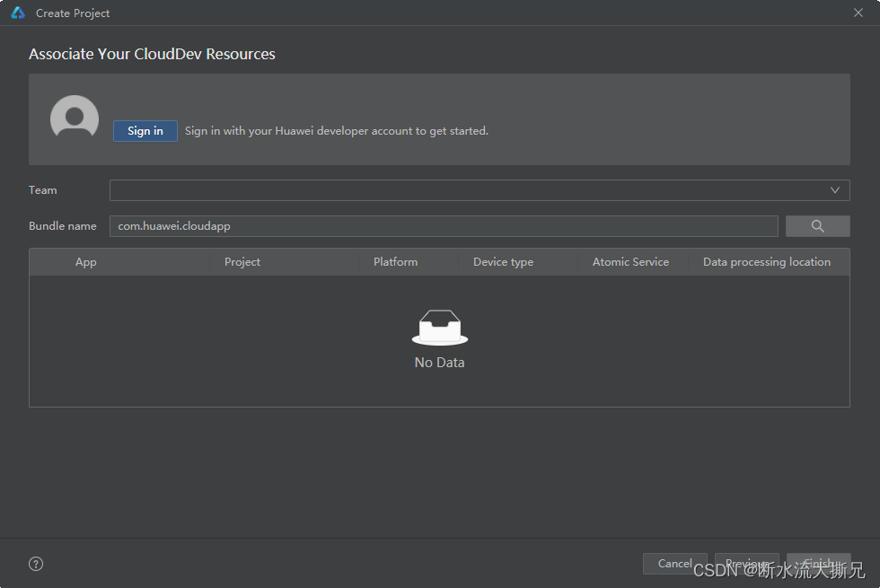Click the Data processing location header
880x588 pixels.
tap(767, 262)
